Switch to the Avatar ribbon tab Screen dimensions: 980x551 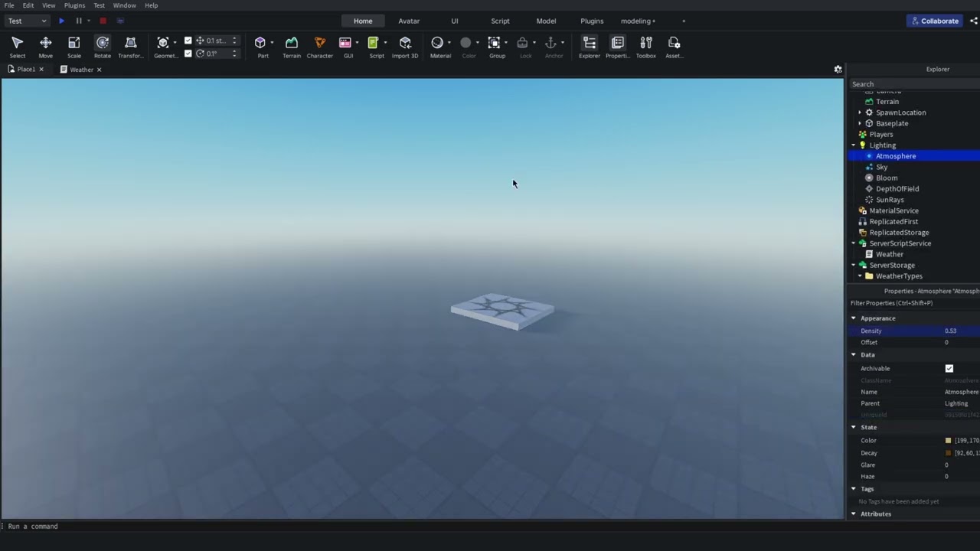(409, 21)
